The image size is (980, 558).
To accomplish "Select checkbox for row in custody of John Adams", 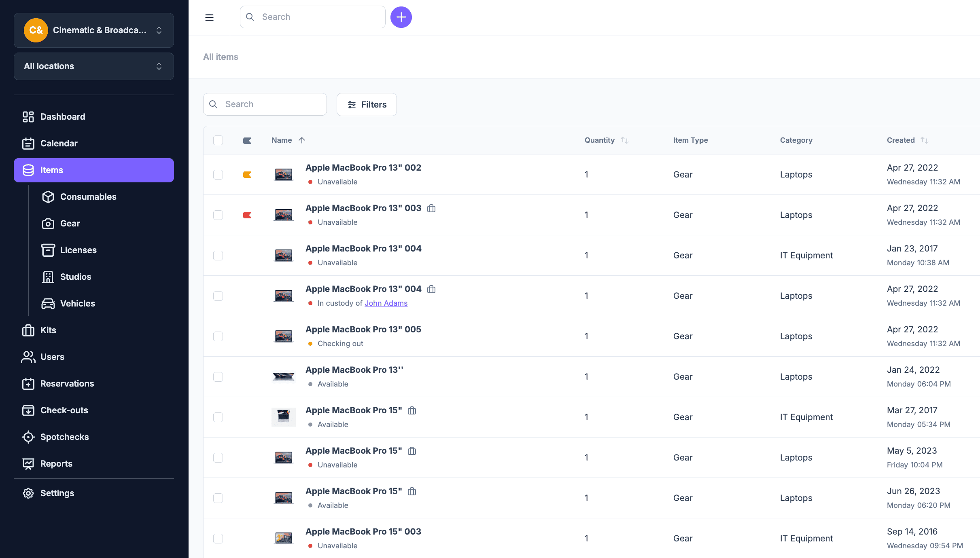I will coord(218,296).
